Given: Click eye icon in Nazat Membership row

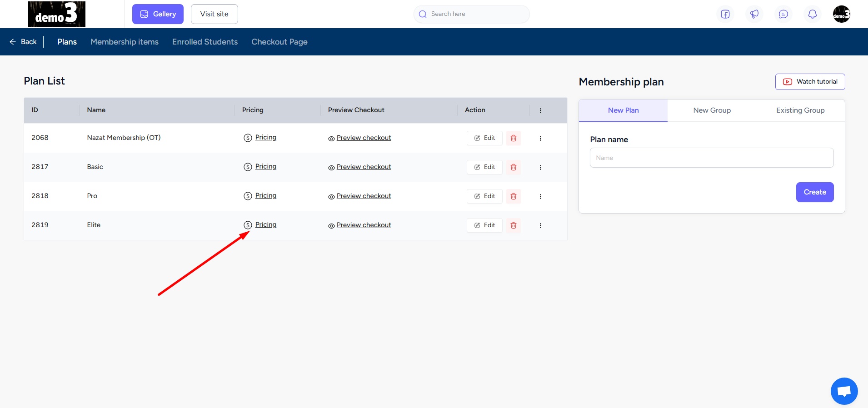Looking at the screenshot, I should (331, 139).
